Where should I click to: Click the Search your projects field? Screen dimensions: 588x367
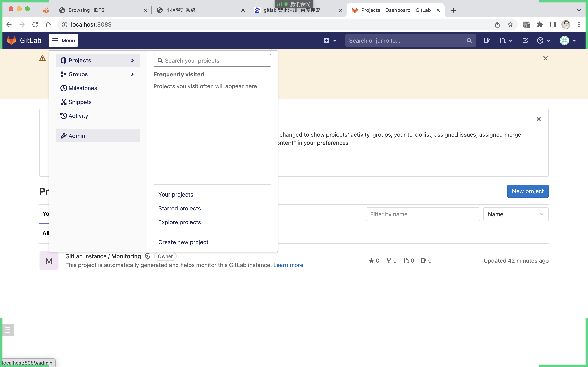tap(212, 60)
